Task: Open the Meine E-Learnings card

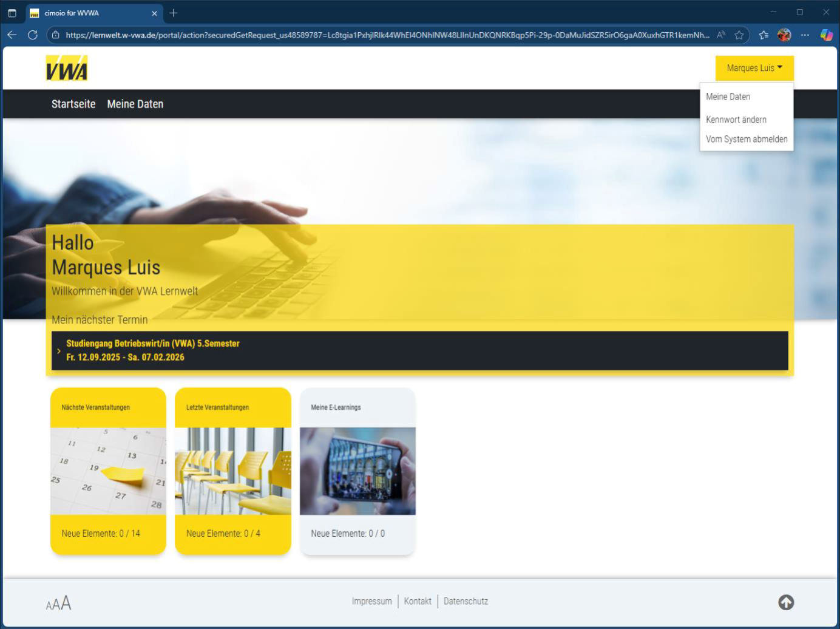Action: 357,471
